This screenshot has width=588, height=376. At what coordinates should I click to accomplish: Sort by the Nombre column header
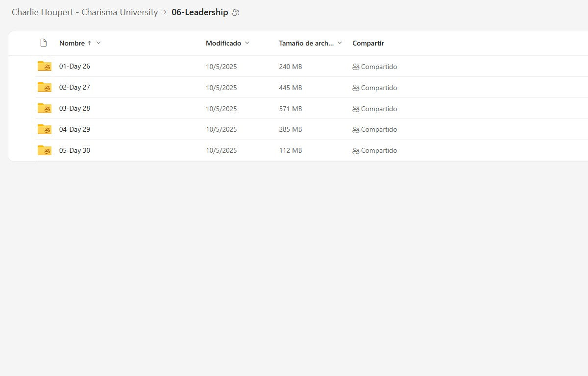[72, 43]
